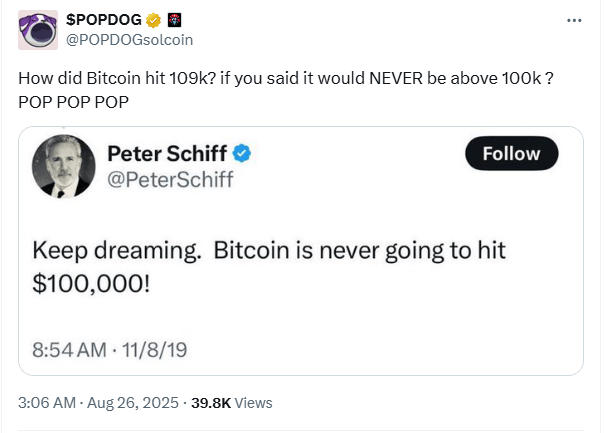Viewport: 605px width, 433px height.
Task: Click the 3:06 AM tweet time
Action: (47, 402)
